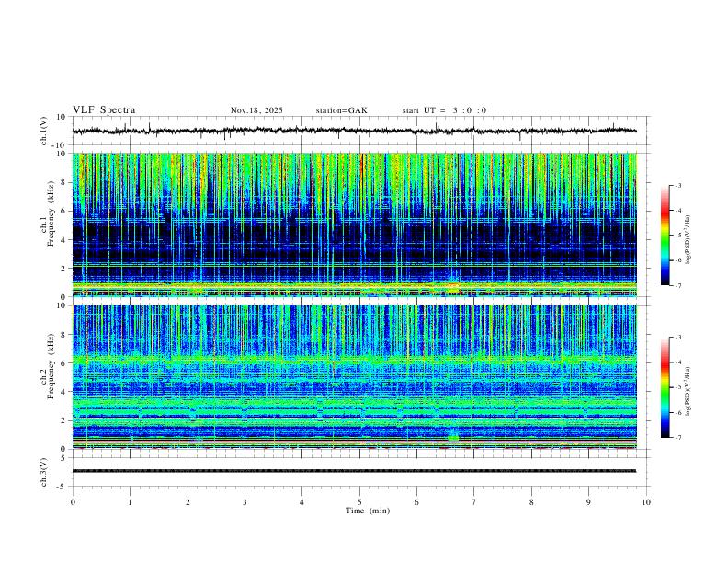Click the upper color bar for ch.1 PSD
The image size is (728, 563).
pyautogui.click(x=665, y=236)
